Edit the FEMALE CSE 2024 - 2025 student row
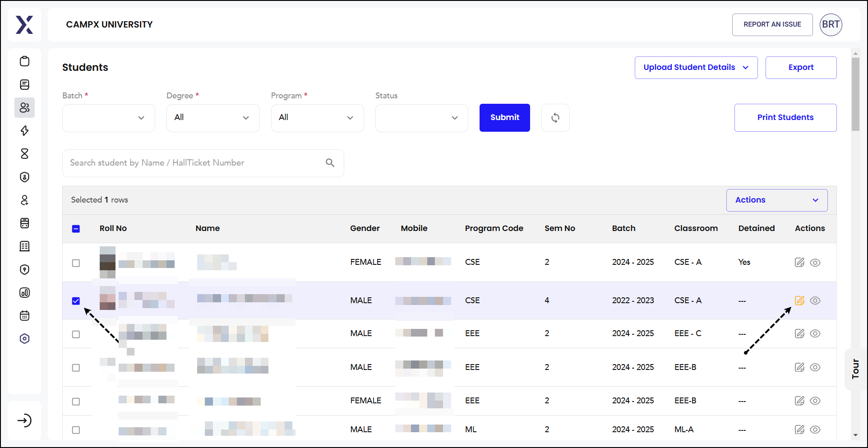Viewport: 868px width, 448px height. point(799,262)
